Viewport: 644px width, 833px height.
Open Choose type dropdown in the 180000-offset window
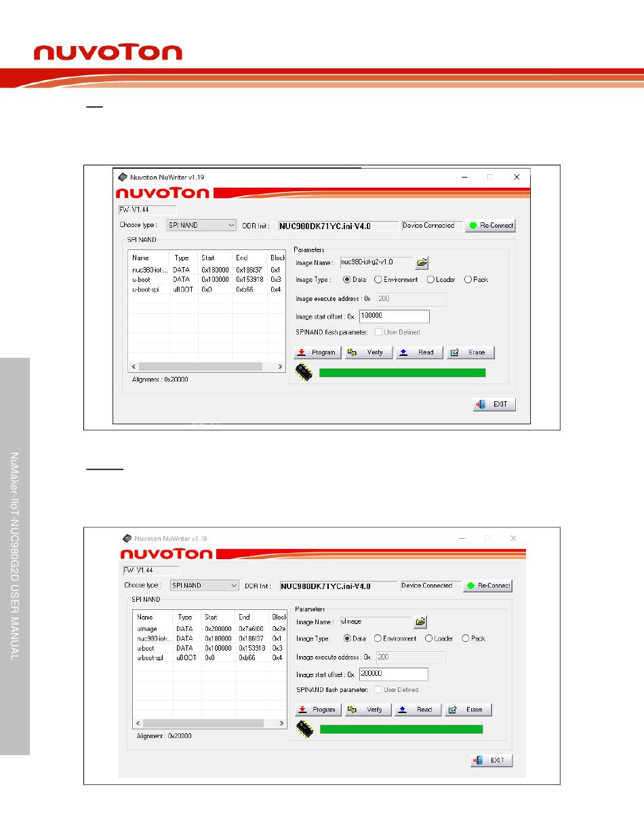(201, 226)
